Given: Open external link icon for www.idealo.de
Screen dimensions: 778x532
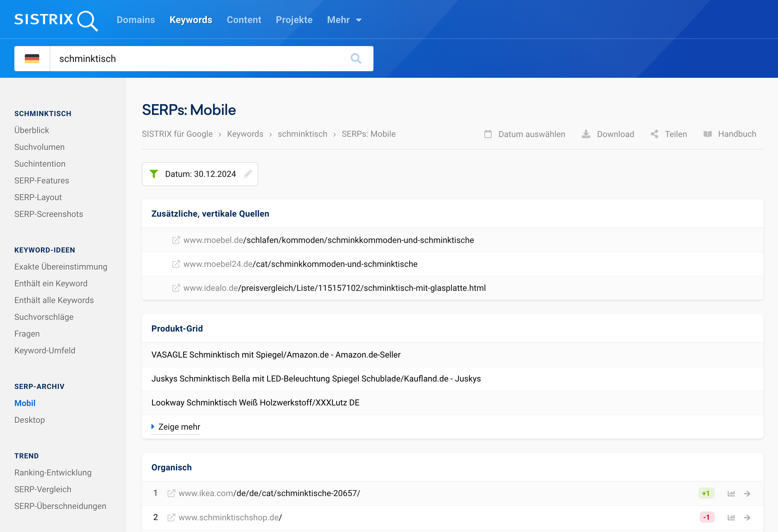Looking at the screenshot, I should pos(176,288).
